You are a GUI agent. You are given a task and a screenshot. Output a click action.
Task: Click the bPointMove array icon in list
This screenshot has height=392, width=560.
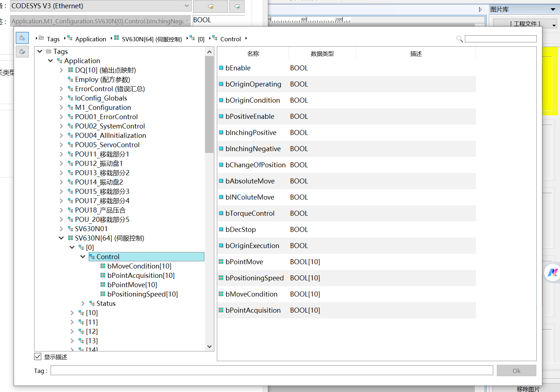pos(221,262)
